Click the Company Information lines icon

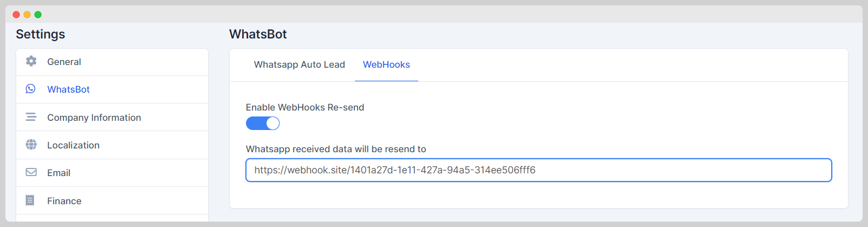click(31, 117)
